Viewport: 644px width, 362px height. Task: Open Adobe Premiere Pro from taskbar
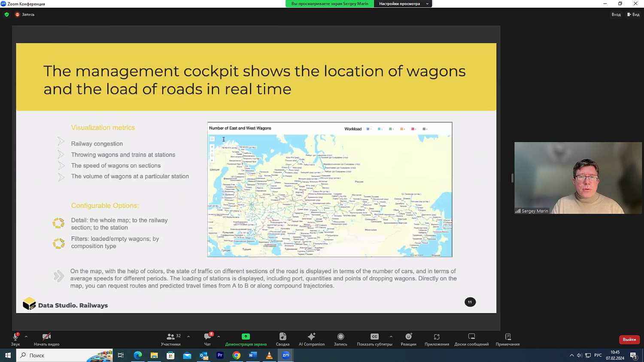[220, 355]
